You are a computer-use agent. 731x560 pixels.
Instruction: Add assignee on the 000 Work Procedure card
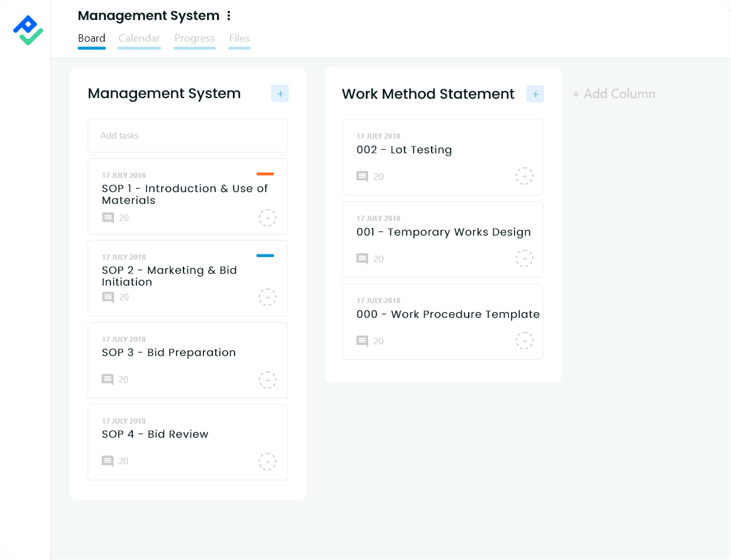(x=525, y=341)
